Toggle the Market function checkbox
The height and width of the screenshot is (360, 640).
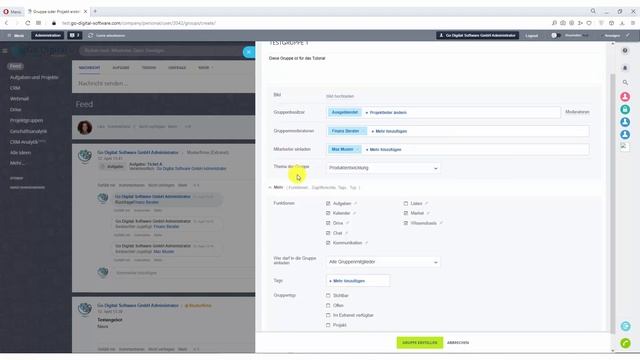coord(406,213)
